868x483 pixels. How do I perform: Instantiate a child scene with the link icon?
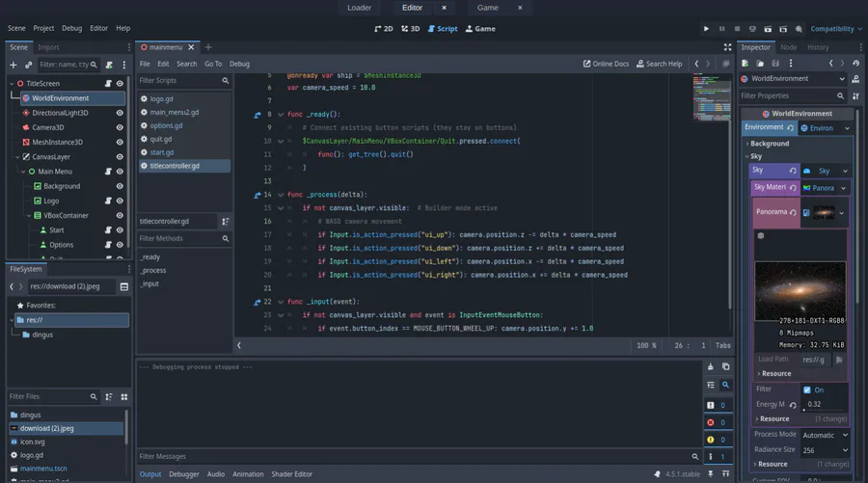(x=28, y=65)
